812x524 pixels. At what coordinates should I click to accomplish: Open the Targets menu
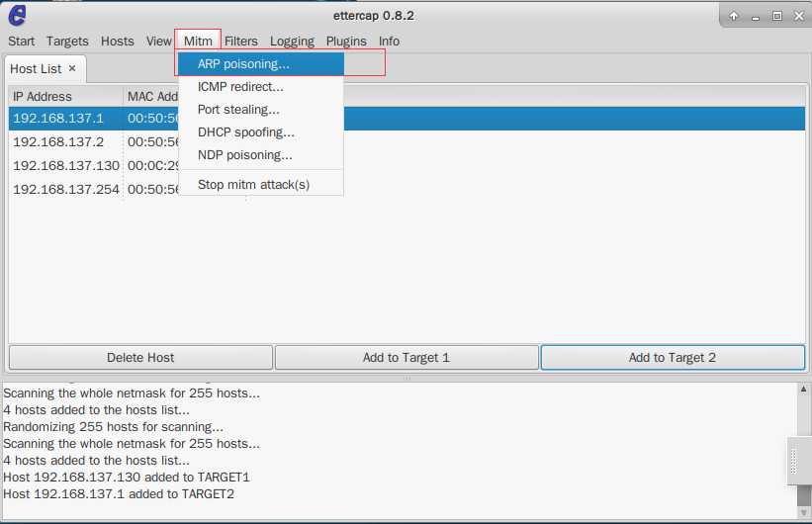pyautogui.click(x=67, y=41)
